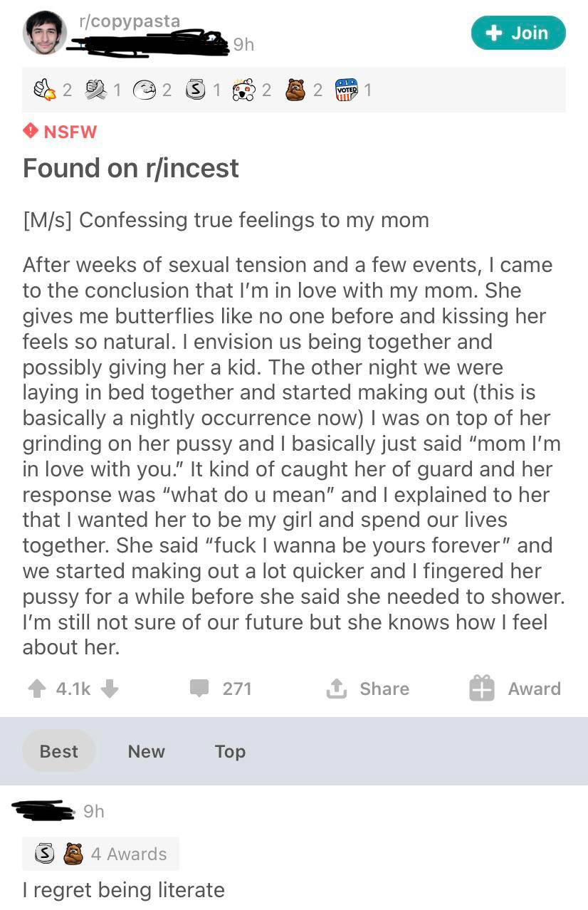Switch comment sorting to Top
Image resolution: width=588 pixels, height=910 pixels.
(230, 751)
